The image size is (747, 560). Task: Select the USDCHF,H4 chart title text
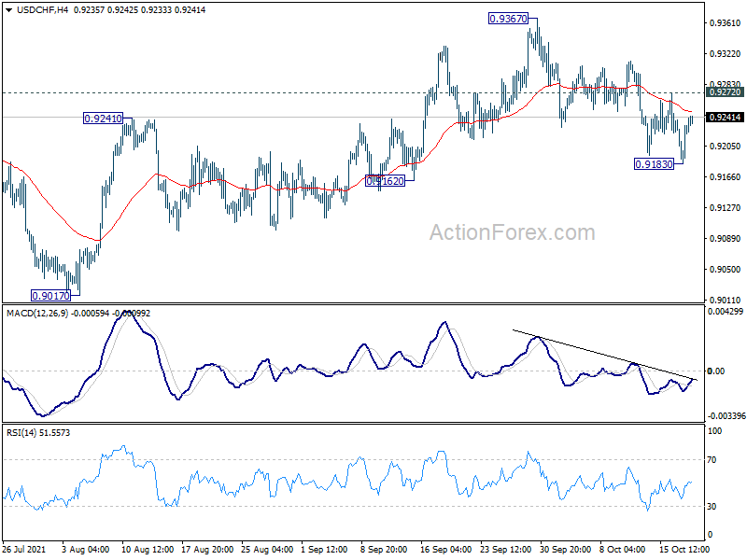pyautogui.click(x=42, y=9)
